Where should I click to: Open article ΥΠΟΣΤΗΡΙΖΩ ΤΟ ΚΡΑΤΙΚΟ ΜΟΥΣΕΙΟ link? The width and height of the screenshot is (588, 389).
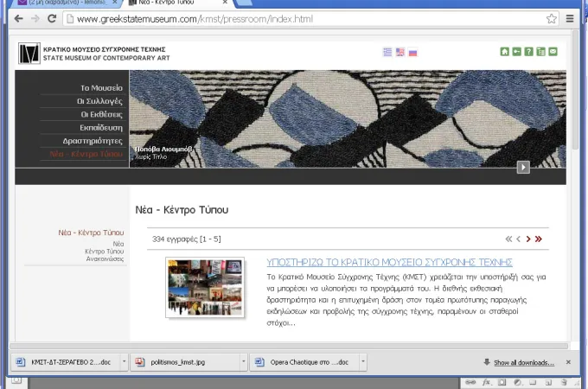coord(389,262)
